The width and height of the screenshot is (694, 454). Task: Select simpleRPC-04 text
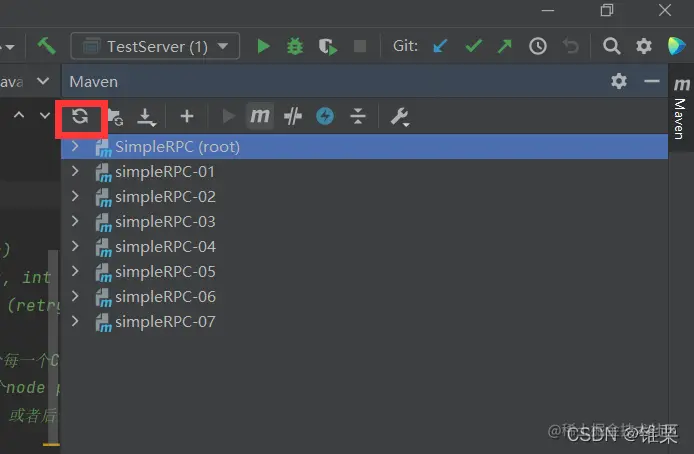point(165,246)
